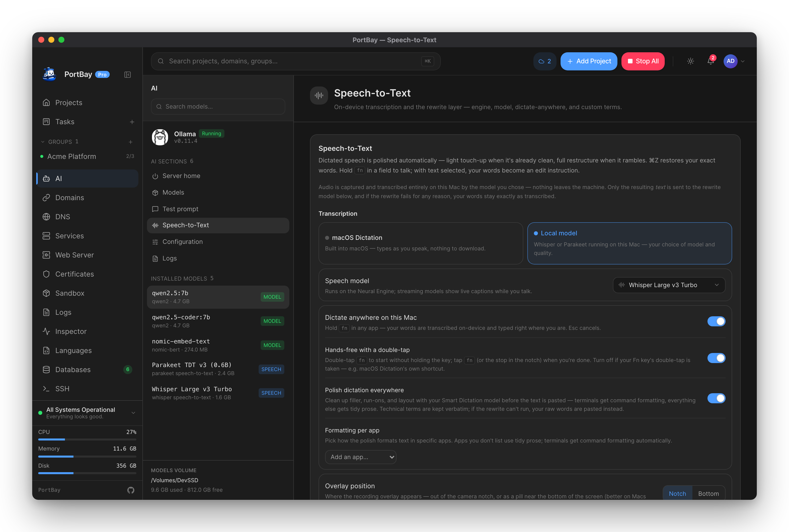Open the AD user avatar
Viewport: 789px width, 532px height.
(730, 61)
